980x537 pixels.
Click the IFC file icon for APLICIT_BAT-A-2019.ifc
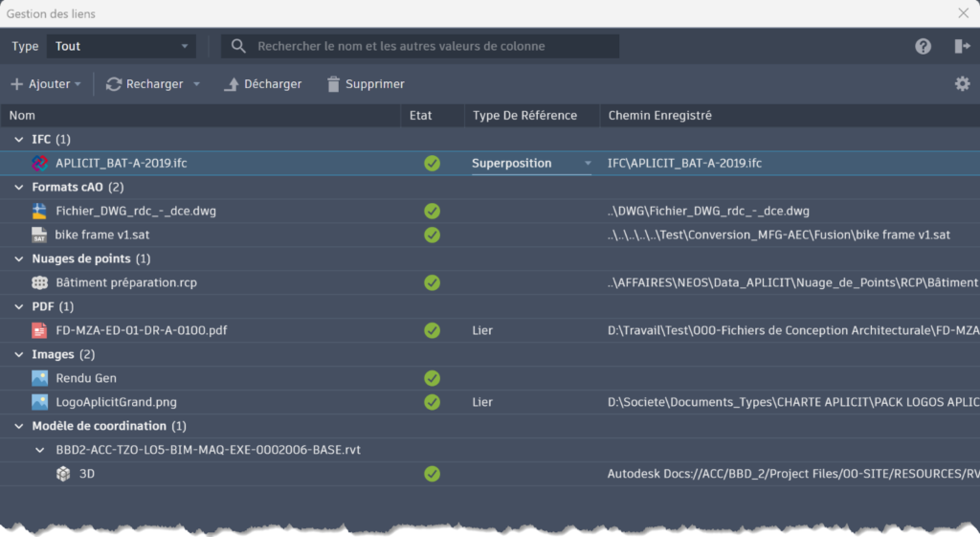point(39,163)
